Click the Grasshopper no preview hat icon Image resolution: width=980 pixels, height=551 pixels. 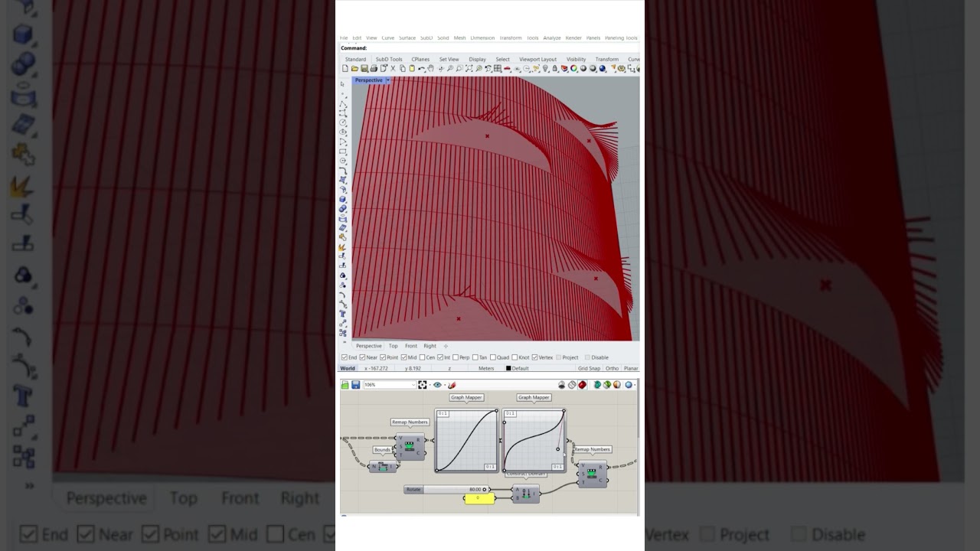[x=561, y=385]
